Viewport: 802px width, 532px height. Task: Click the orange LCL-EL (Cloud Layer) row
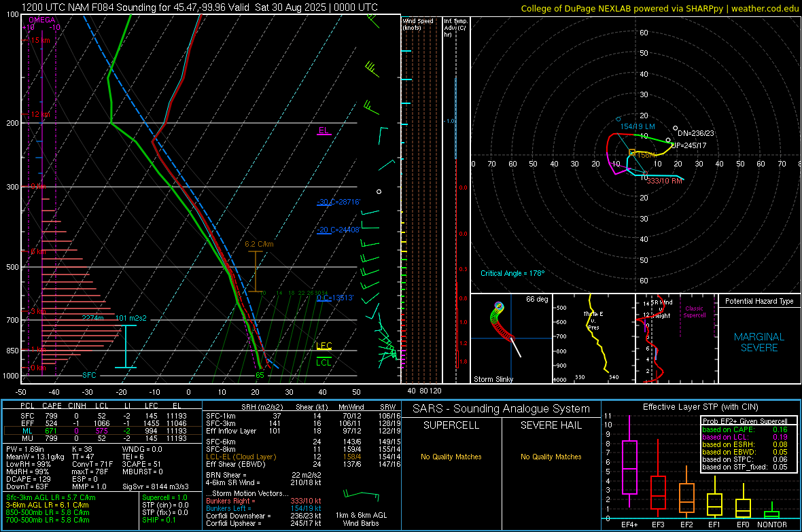(303, 457)
